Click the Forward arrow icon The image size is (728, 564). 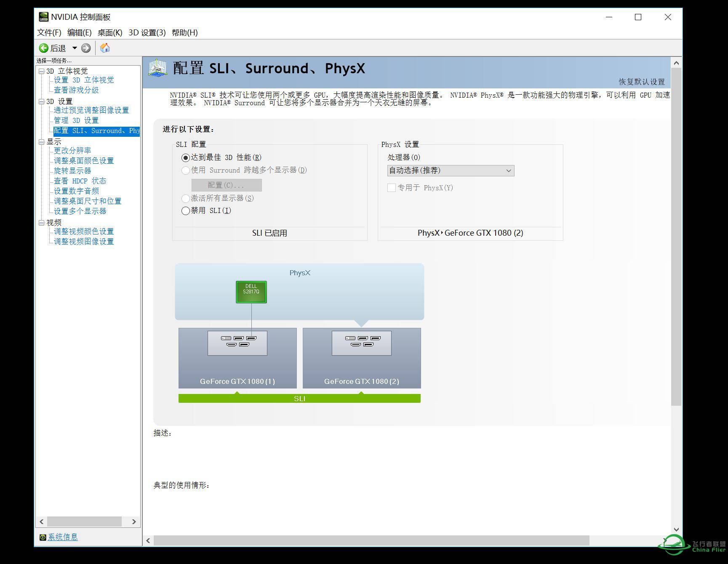pos(86,48)
